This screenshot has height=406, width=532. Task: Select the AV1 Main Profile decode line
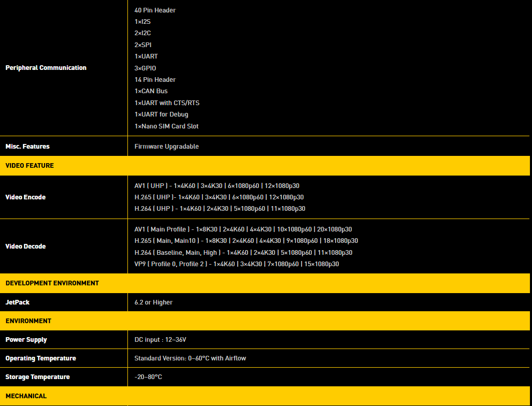tap(243, 229)
